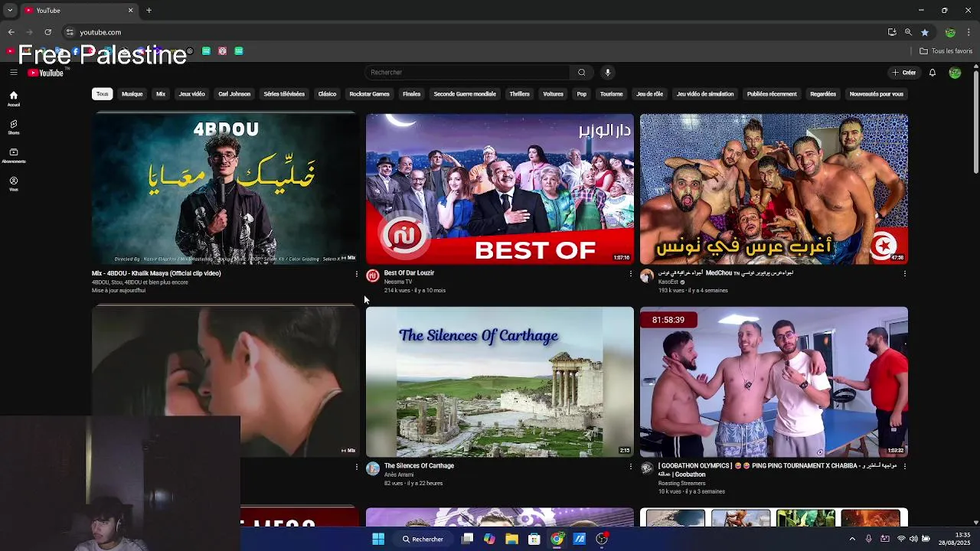Select the Clásico filter chip

click(x=327, y=94)
